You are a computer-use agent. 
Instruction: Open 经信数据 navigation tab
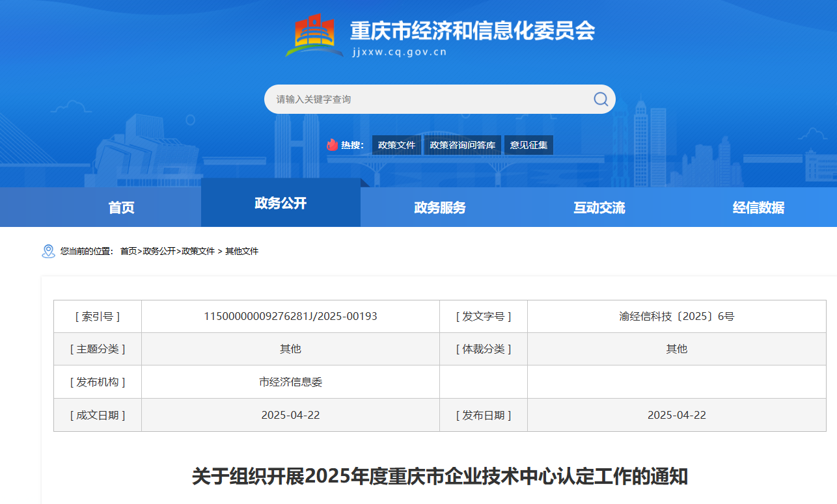pos(758,207)
